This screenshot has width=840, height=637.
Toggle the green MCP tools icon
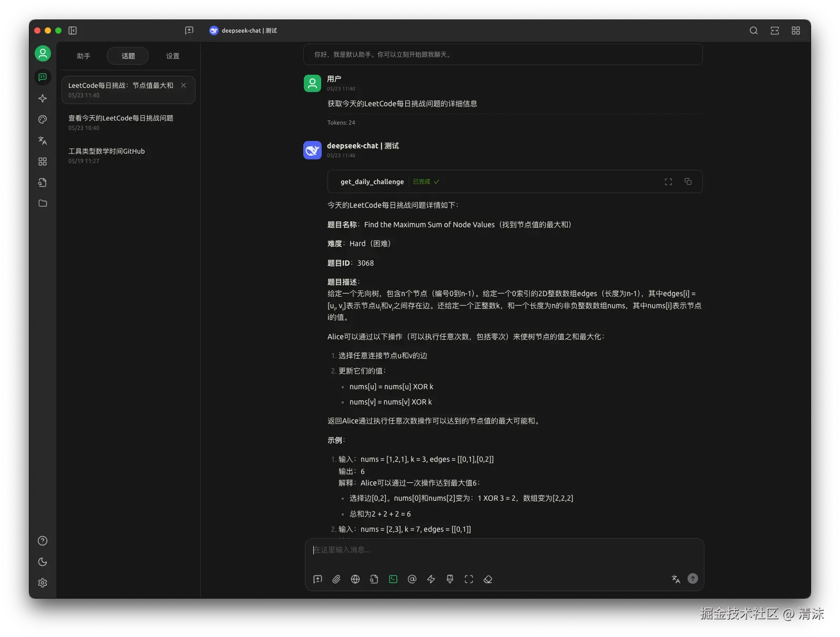pyautogui.click(x=393, y=579)
